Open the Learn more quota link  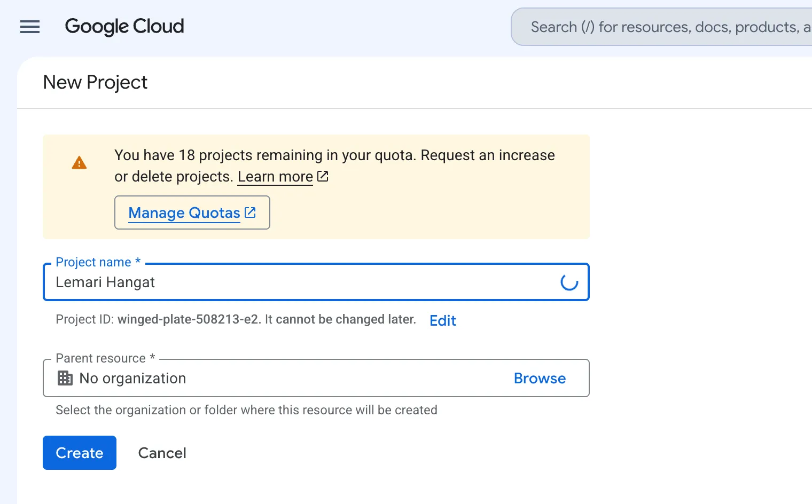click(x=275, y=177)
